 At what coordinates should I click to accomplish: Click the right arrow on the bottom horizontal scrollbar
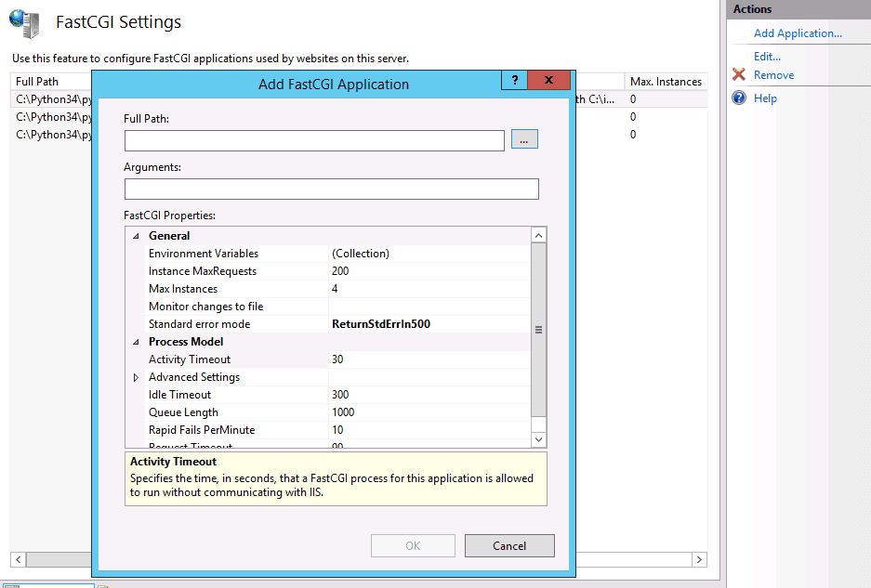point(699,559)
